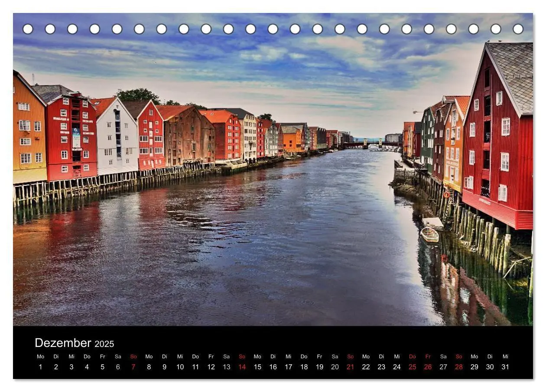Select date 5 in the calendar strip
Screen dimensions: 546x392
click(103, 367)
